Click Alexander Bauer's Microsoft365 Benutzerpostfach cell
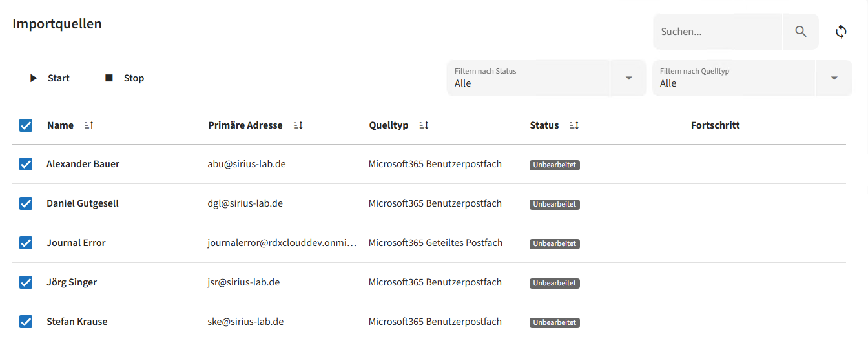Viewport: 868px width, 341px height. pyautogui.click(x=435, y=164)
